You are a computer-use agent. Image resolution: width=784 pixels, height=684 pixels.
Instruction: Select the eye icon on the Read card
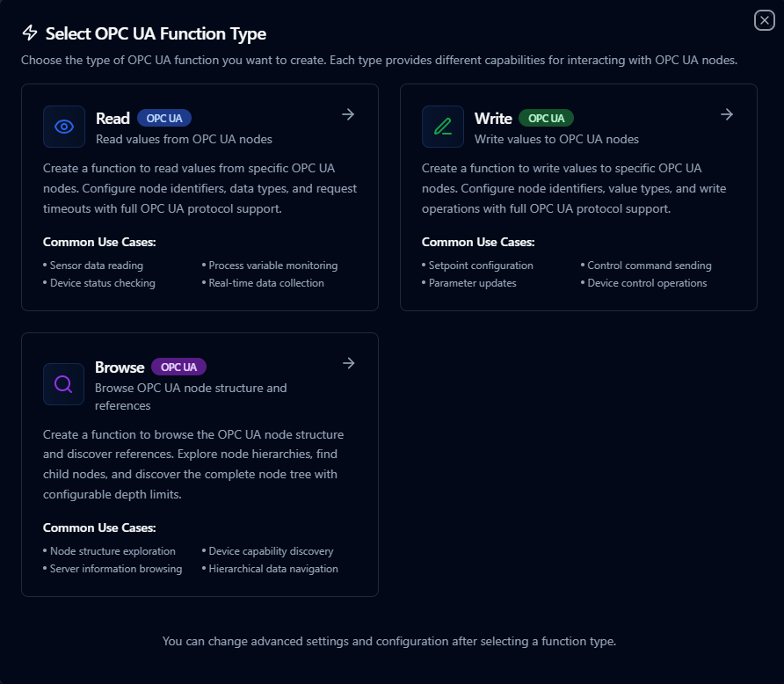pos(63,127)
